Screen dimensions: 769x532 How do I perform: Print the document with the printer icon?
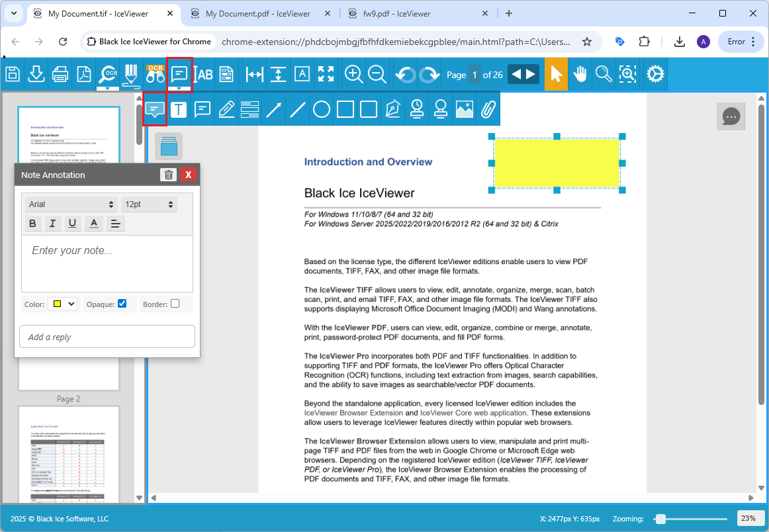coord(60,75)
